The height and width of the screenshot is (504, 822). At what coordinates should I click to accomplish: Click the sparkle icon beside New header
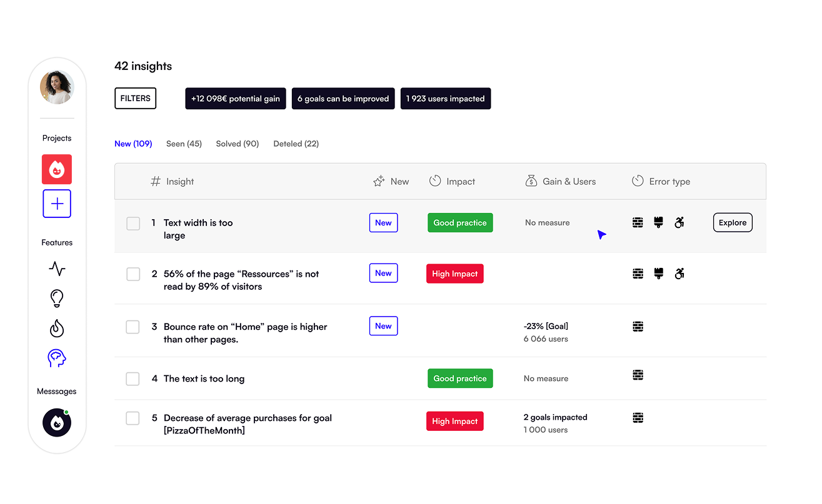tap(378, 181)
